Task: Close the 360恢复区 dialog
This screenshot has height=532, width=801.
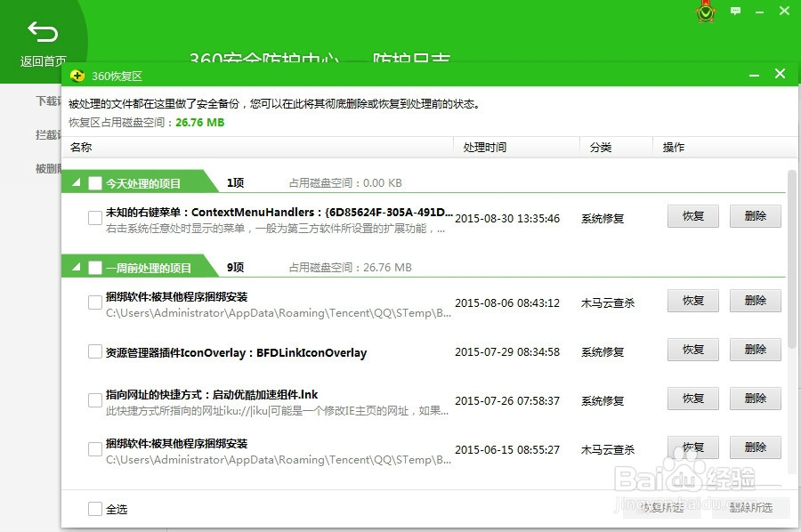Action: 780,74
